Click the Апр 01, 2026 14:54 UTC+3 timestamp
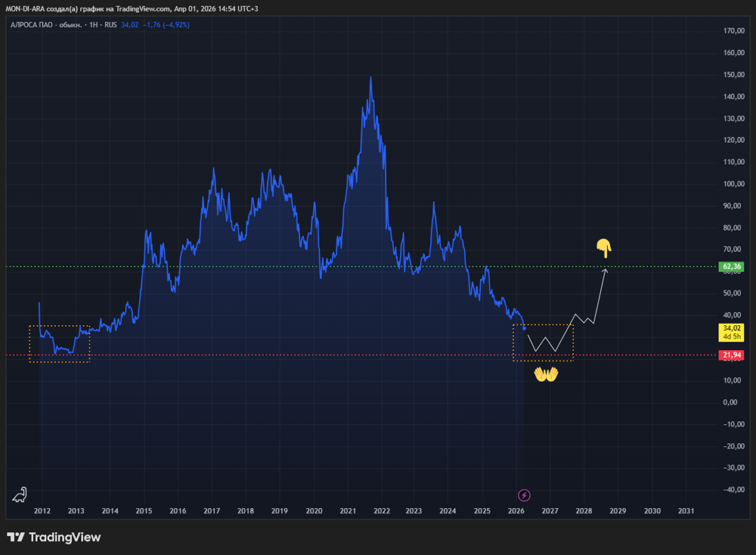The width and height of the screenshot is (756, 555). 216,8
